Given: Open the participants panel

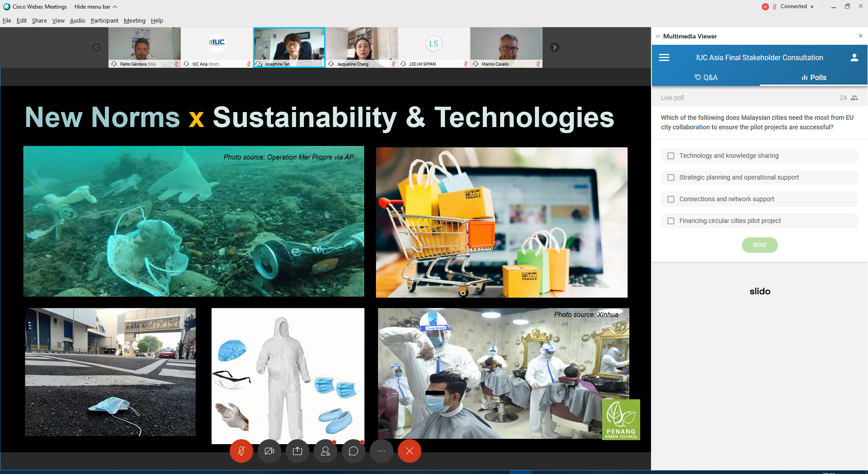Looking at the screenshot, I should [325, 451].
